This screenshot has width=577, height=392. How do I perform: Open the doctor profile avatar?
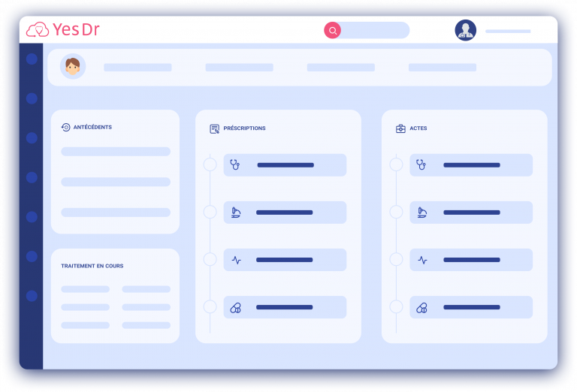tap(465, 30)
